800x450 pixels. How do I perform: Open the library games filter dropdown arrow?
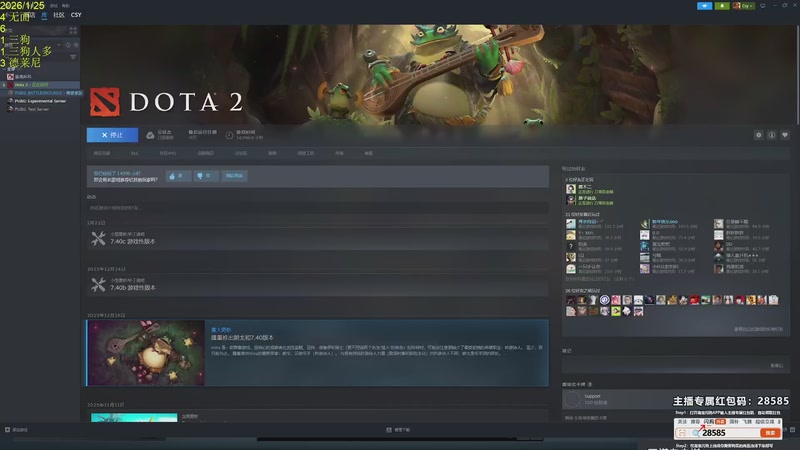point(59,45)
